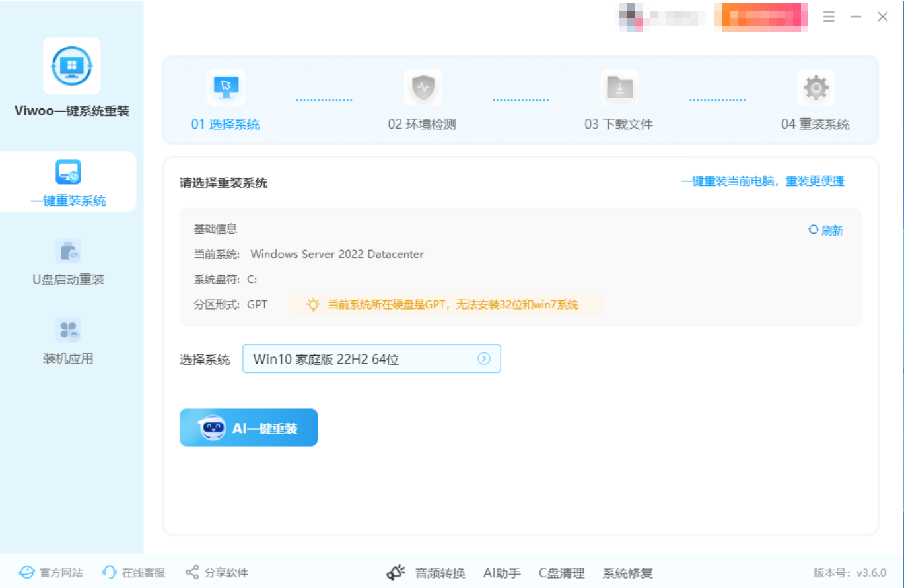
Task: Open the 装机应用 sidebar icon
Action: (68, 330)
